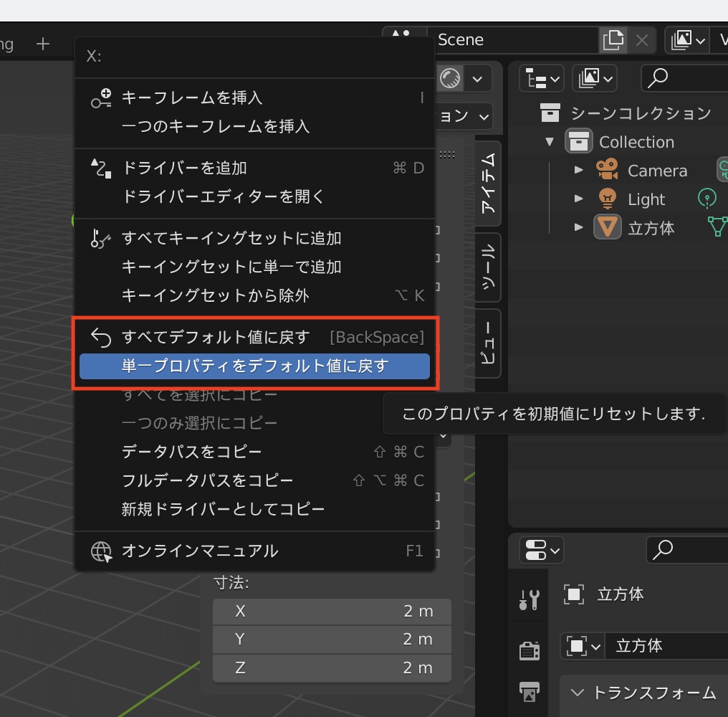This screenshot has width=728, height=717.
Task: Add a new workspace with plus button
Action: click(43, 44)
